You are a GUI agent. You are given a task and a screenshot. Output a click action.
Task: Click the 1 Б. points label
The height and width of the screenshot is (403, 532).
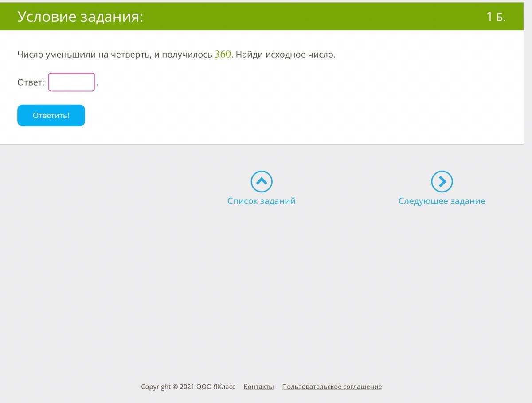tap(496, 17)
